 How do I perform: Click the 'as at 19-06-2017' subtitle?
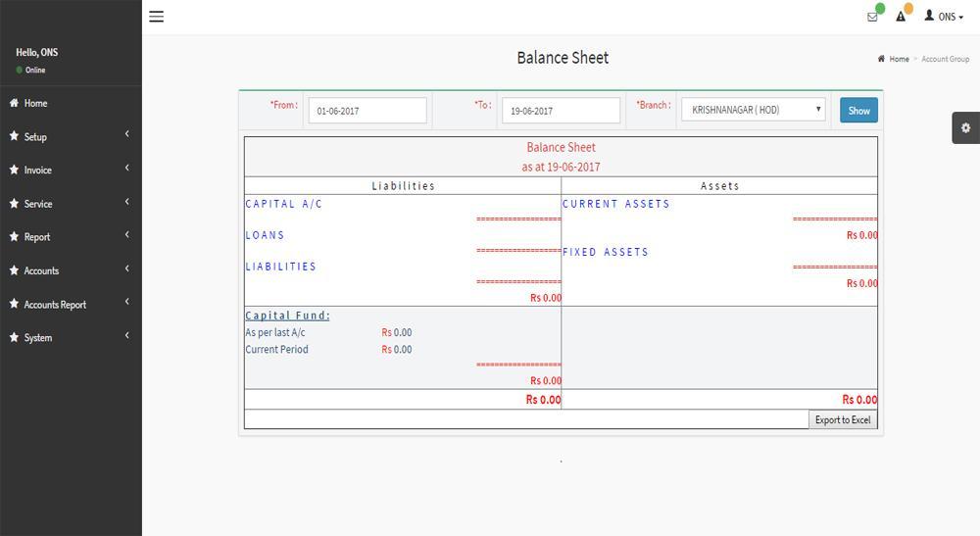[x=561, y=167]
